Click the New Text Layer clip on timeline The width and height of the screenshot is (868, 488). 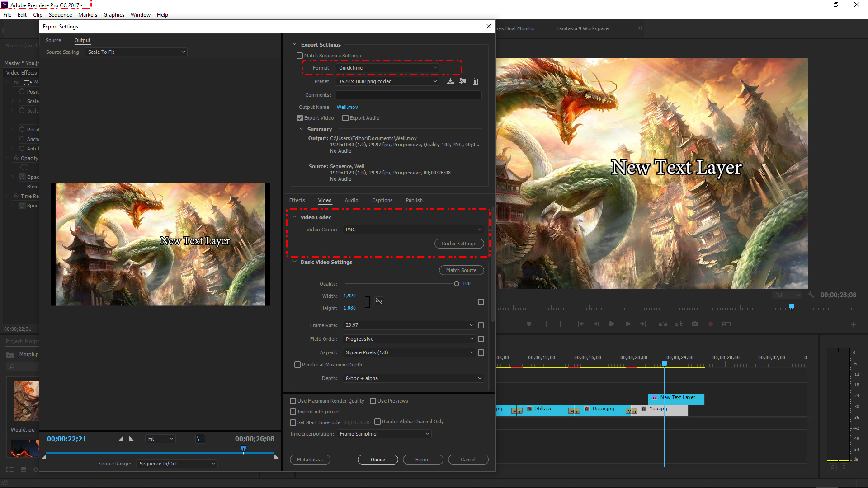(x=676, y=398)
